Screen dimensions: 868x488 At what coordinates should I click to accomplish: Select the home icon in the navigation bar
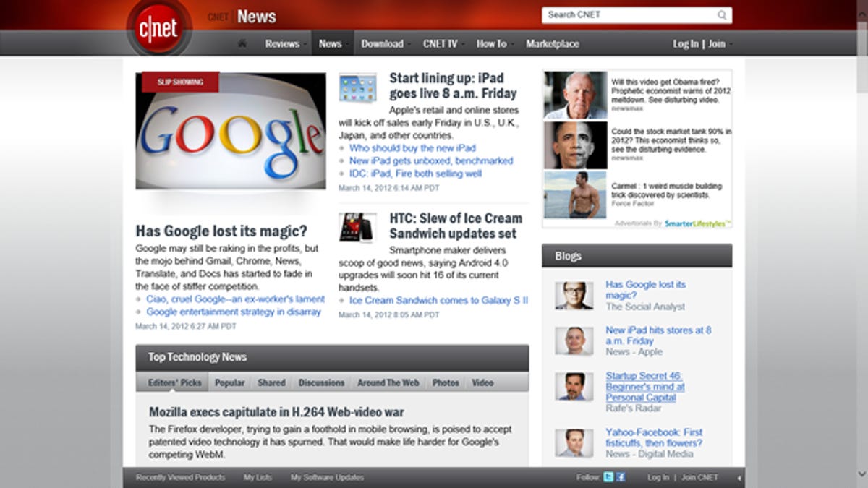click(x=242, y=43)
